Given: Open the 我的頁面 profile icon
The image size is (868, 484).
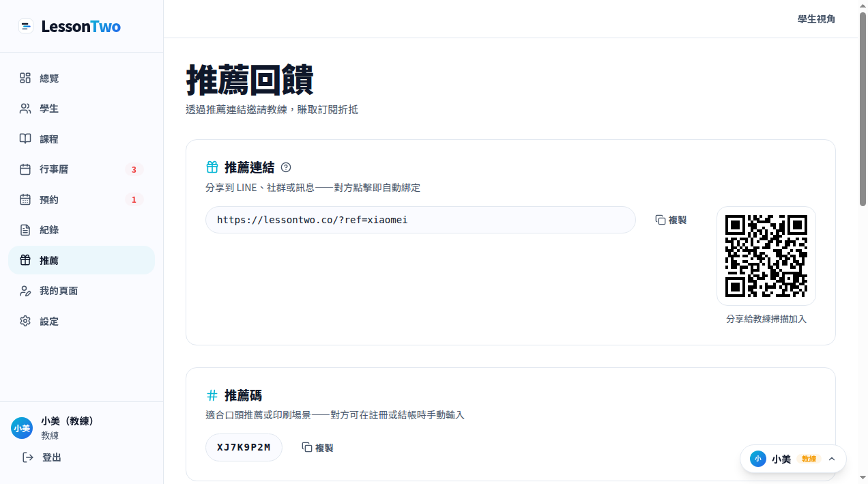Looking at the screenshot, I should coord(25,291).
